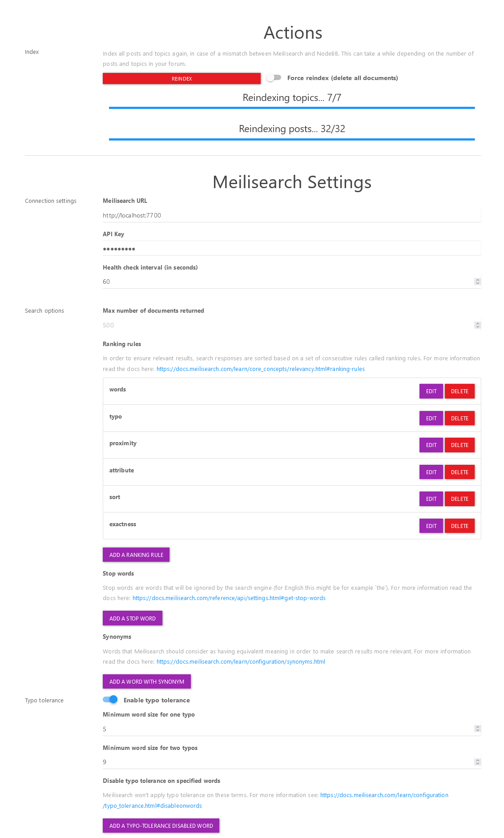Focus the API Key password field
This screenshot has width=504, height=838.
tap(292, 249)
